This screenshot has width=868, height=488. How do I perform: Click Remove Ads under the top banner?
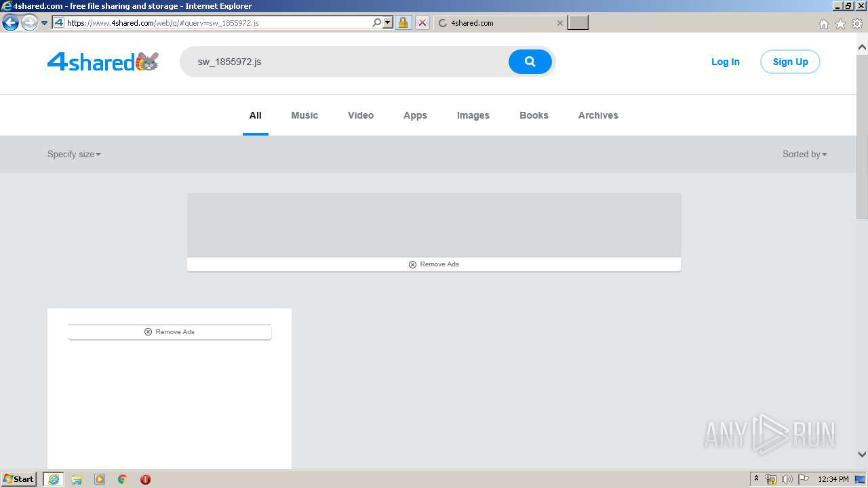[434, 264]
